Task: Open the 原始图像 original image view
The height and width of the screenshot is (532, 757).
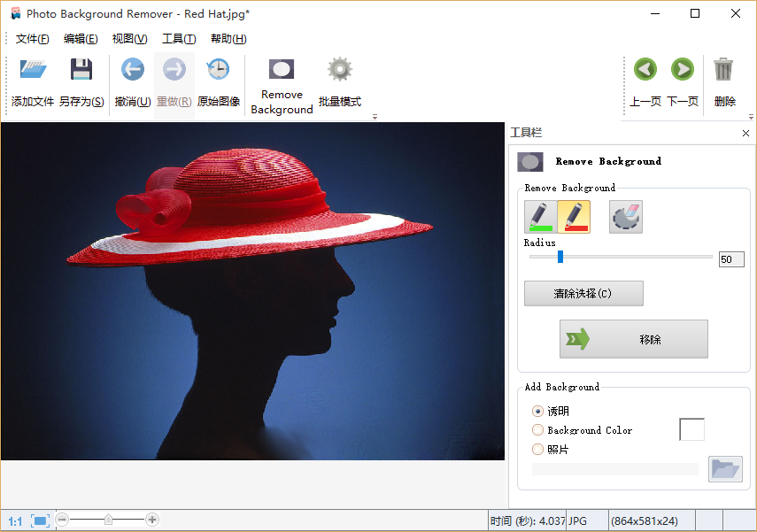Action: click(x=218, y=69)
